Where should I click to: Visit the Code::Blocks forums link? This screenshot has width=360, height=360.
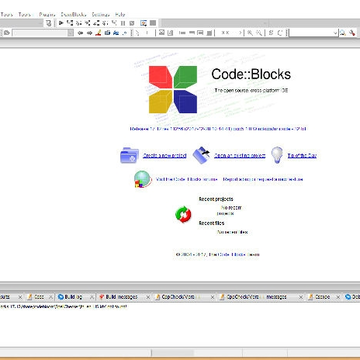(187, 179)
